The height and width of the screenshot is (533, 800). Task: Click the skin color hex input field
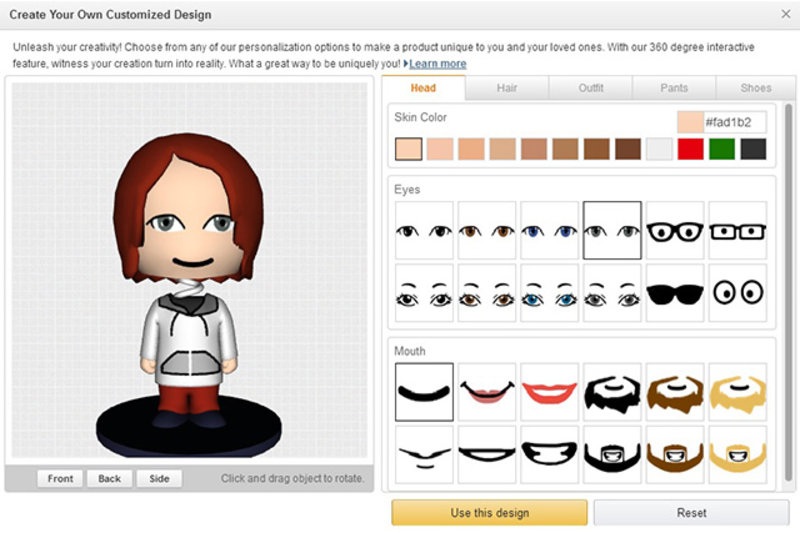(x=734, y=122)
